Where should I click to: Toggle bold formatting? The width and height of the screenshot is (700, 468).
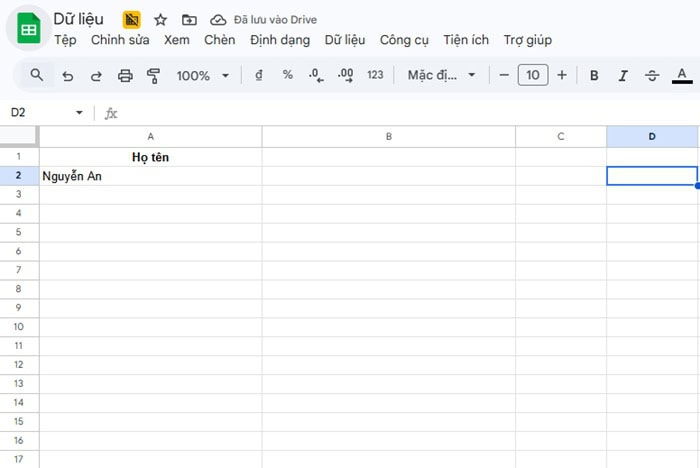click(x=594, y=76)
